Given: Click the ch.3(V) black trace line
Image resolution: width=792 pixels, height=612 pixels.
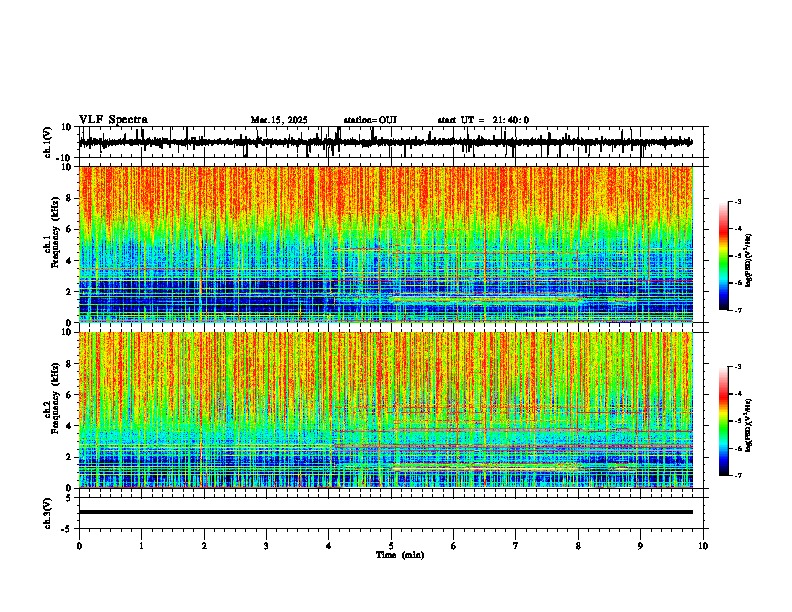Looking at the screenshot, I should (x=386, y=512).
